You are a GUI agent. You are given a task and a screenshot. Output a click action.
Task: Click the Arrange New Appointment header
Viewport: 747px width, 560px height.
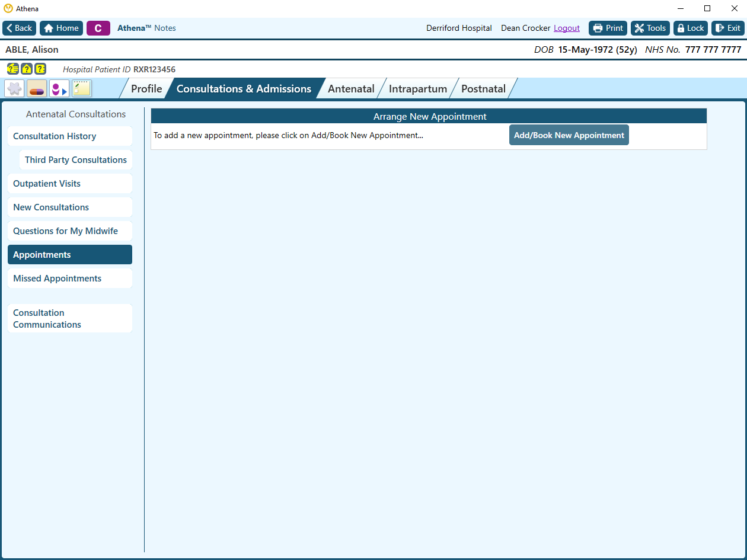[429, 116]
